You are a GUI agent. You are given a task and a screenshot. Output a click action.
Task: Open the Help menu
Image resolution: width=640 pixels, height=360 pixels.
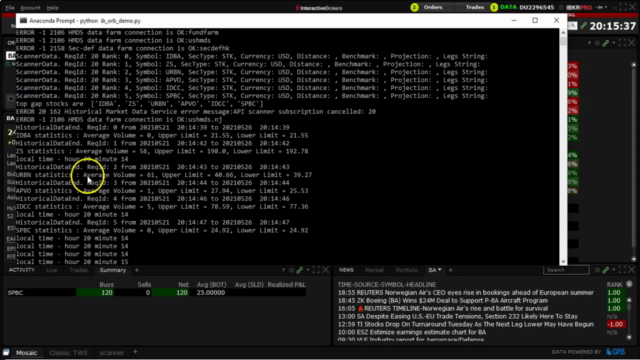coord(53,8)
